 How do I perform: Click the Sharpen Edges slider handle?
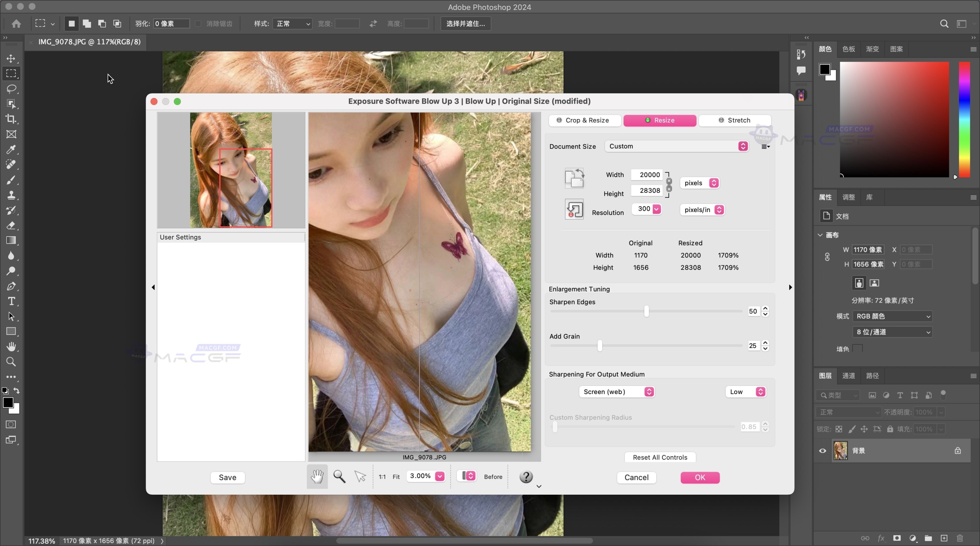pos(646,311)
